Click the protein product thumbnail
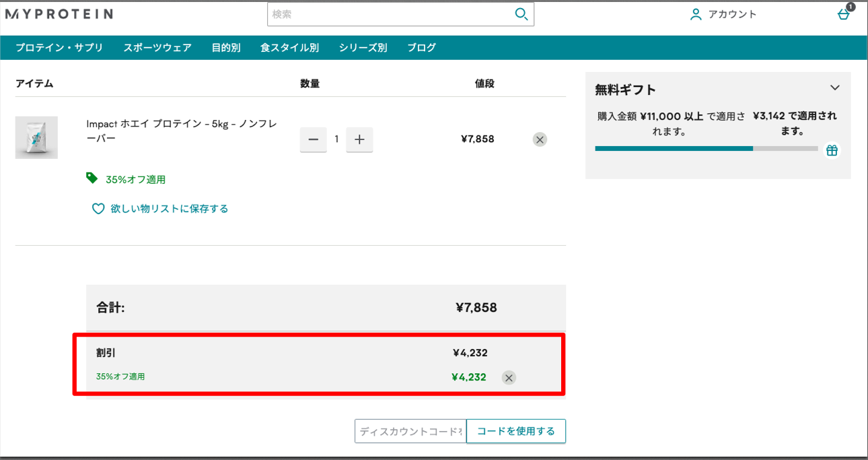 [x=36, y=137]
